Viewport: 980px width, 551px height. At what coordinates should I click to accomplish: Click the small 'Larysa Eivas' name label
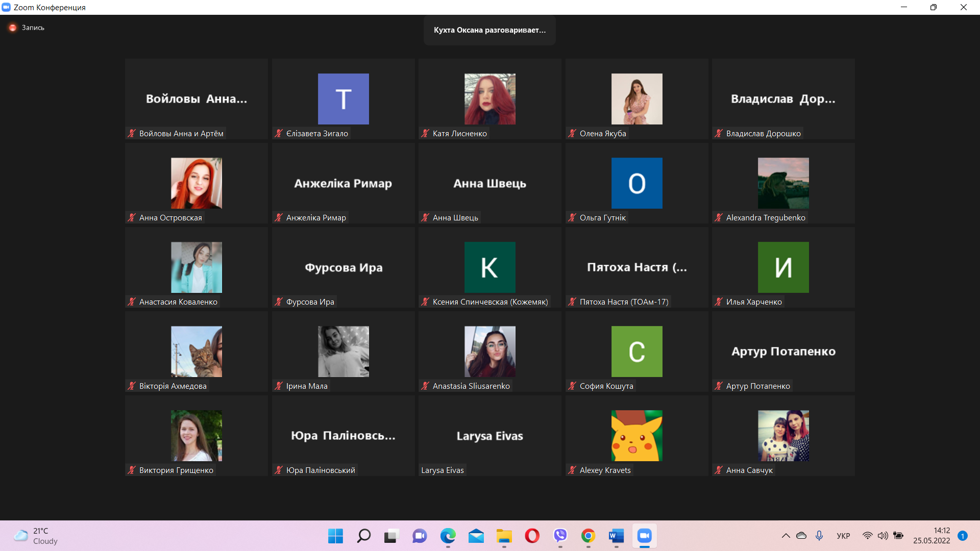click(442, 470)
